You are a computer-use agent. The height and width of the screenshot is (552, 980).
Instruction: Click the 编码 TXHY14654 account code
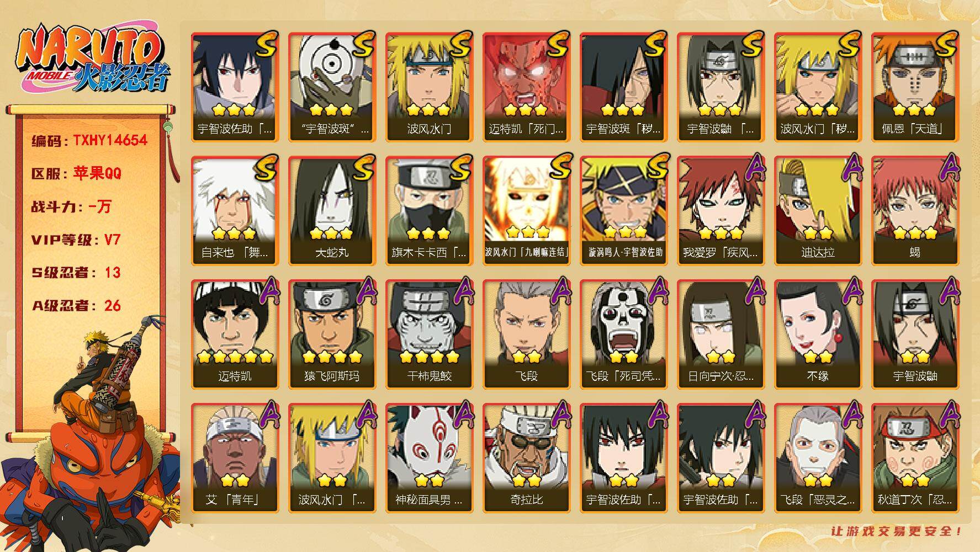pyautogui.click(x=89, y=140)
